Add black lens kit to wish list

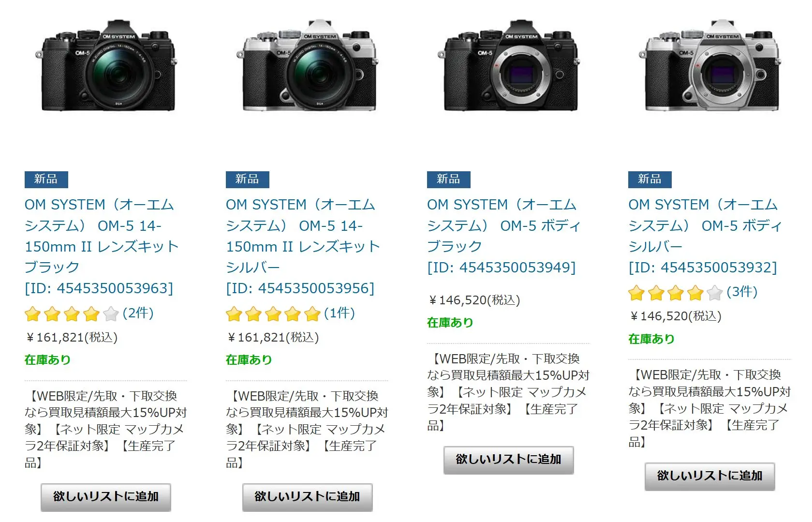(106, 497)
